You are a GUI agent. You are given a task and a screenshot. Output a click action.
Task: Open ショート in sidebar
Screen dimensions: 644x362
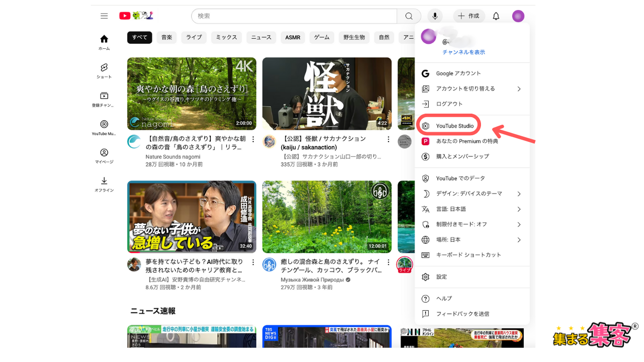tap(104, 71)
